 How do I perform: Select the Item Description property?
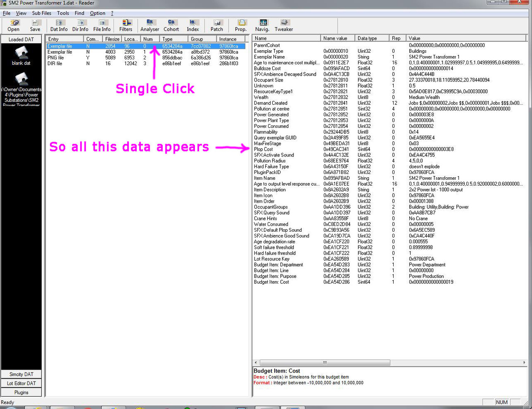tap(390, 190)
